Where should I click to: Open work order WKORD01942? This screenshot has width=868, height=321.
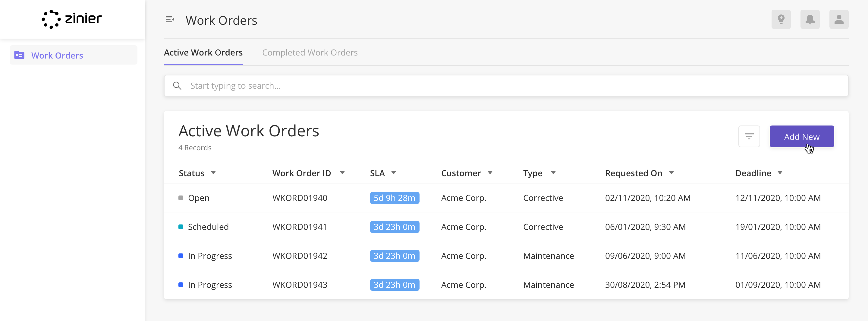point(300,256)
